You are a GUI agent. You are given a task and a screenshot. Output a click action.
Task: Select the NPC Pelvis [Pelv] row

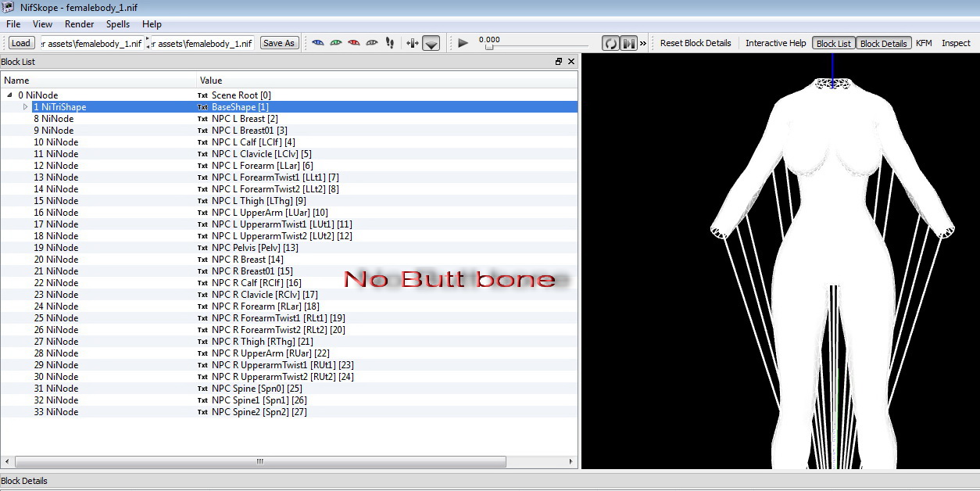point(254,248)
